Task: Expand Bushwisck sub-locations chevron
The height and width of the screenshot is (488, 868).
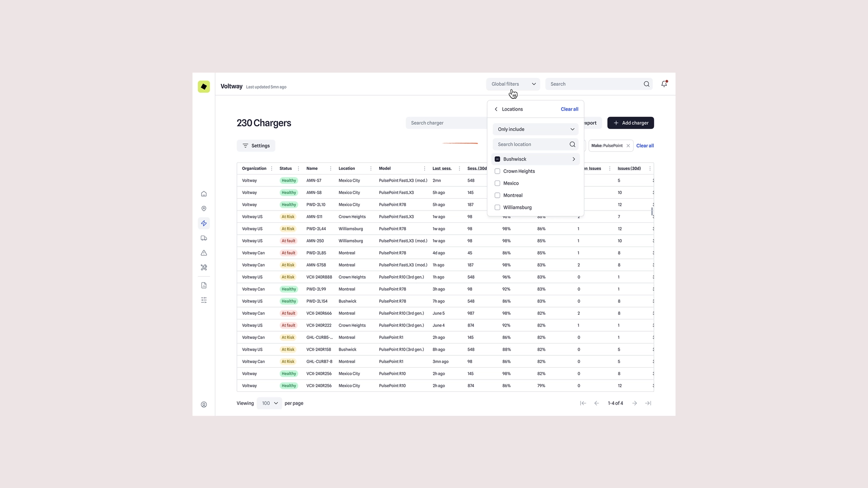Action: click(x=574, y=159)
